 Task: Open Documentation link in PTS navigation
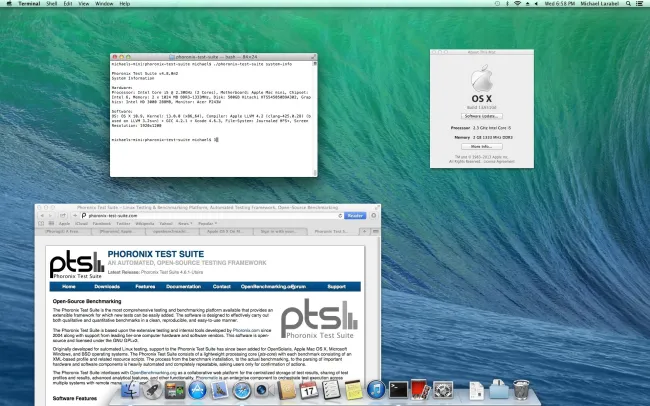coord(183,287)
